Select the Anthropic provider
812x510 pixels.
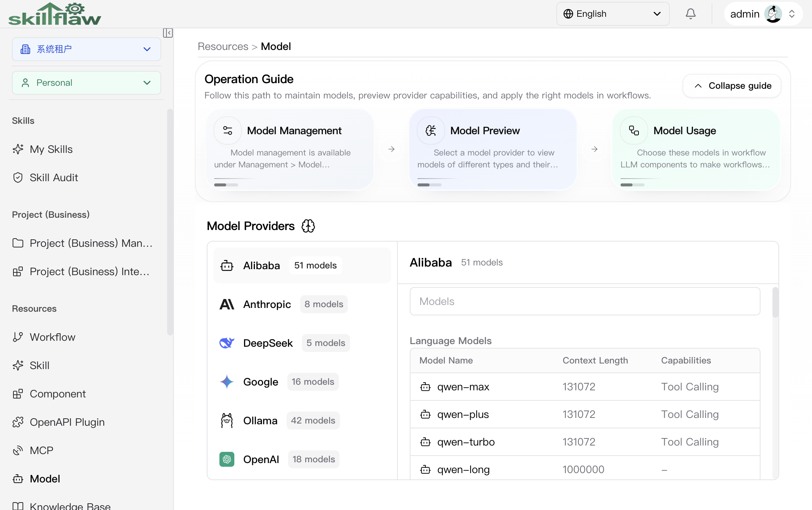pyautogui.click(x=302, y=304)
